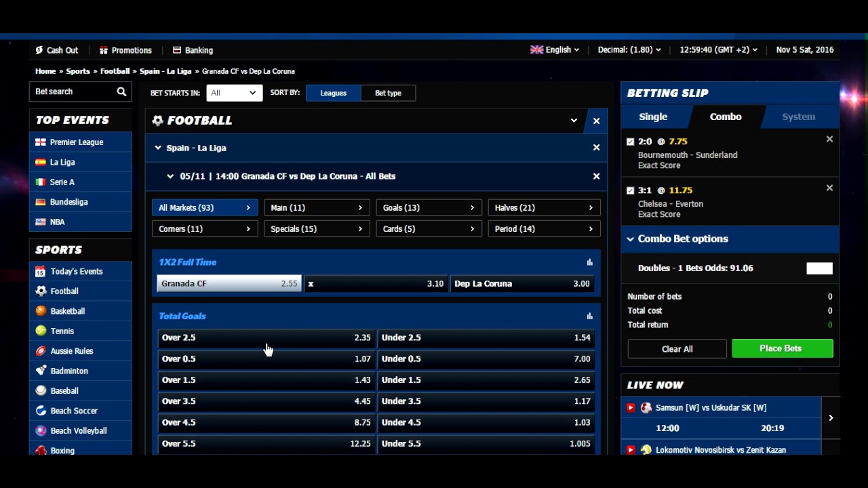Image resolution: width=868 pixels, height=488 pixels.
Task: Switch to Single betting slip tab
Action: click(653, 117)
